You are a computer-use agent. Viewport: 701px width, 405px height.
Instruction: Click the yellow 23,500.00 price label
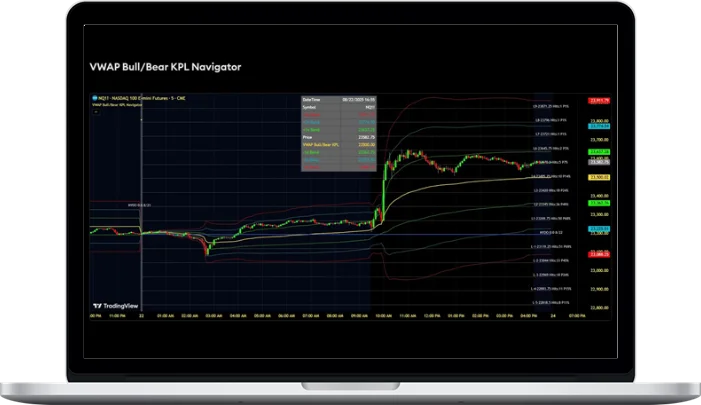pos(600,177)
